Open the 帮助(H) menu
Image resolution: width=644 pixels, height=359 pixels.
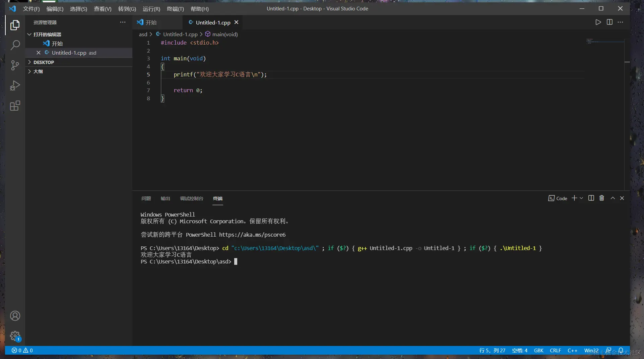pos(200,9)
